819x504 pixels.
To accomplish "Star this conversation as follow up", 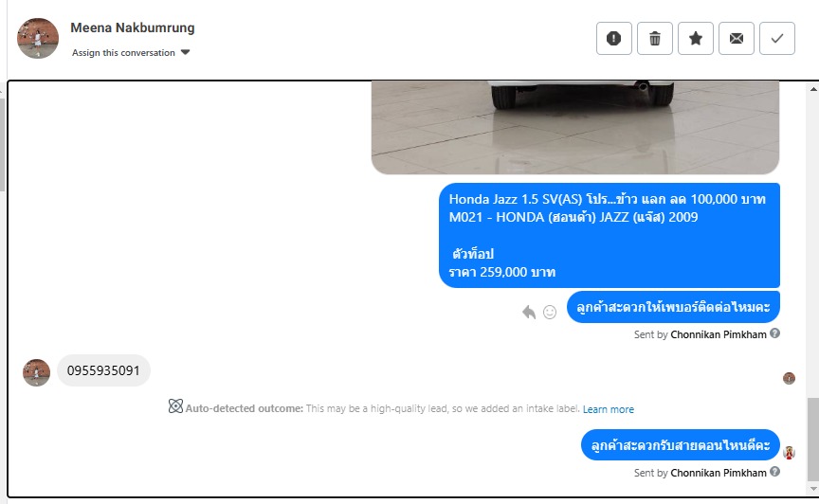I will coord(695,38).
